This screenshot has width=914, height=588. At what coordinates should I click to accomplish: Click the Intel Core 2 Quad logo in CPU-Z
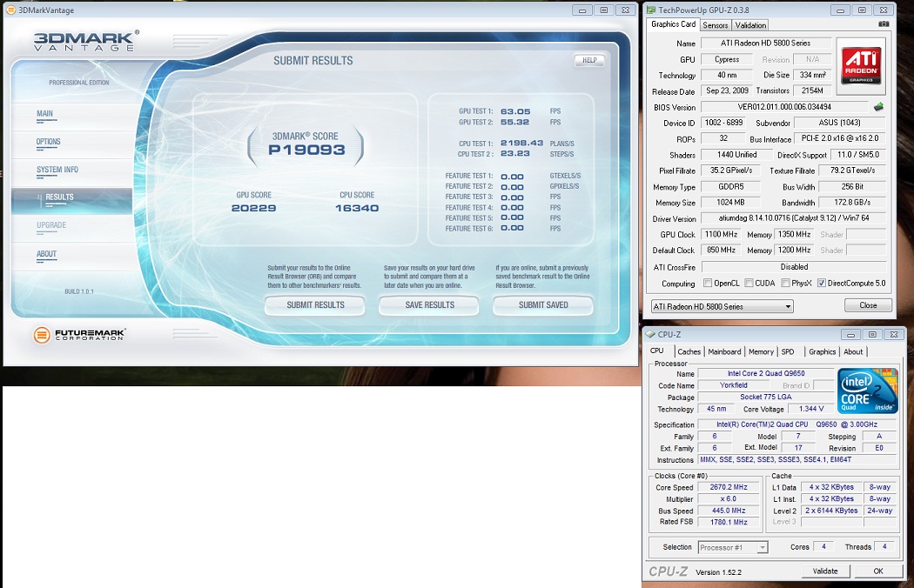[x=867, y=391]
